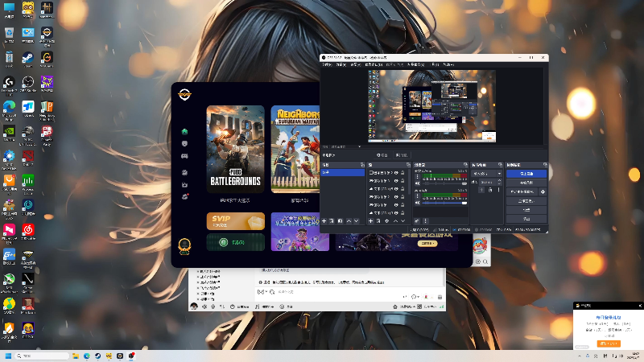Add a new scene with the plus icon
The image size is (644, 362).
pos(324,220)
